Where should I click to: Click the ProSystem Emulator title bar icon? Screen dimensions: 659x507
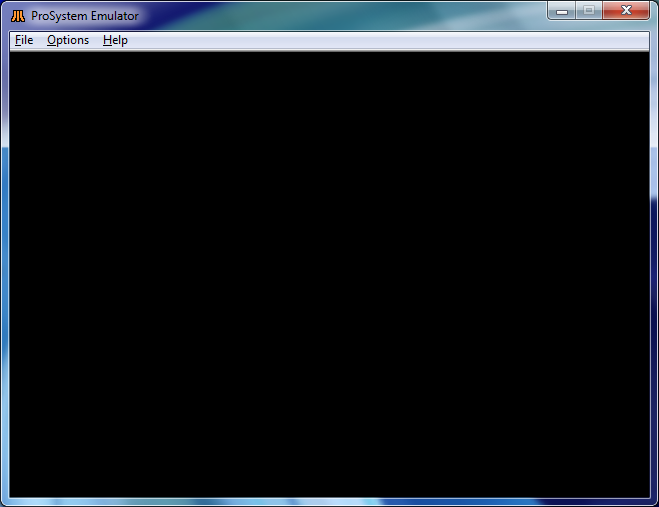pyautogui.click(x=18, y=16)
